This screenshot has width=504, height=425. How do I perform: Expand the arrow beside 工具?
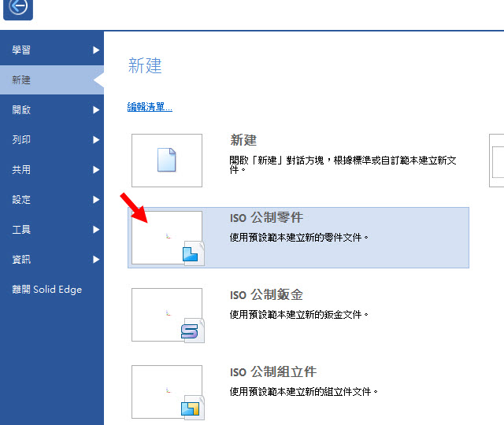pos(96,229)
